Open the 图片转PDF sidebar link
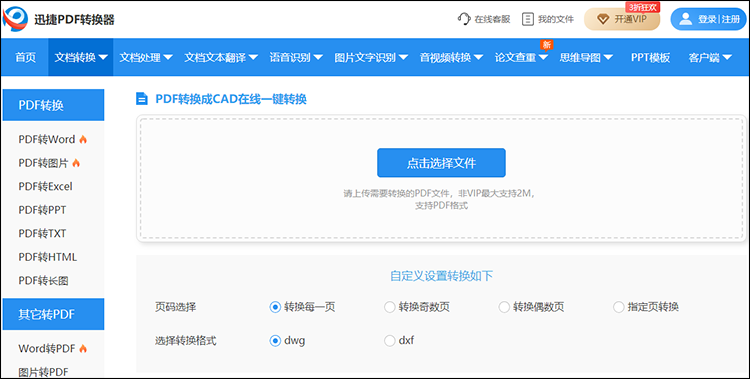Viewport: 750px width, 379px height. [x=44, y=372]
